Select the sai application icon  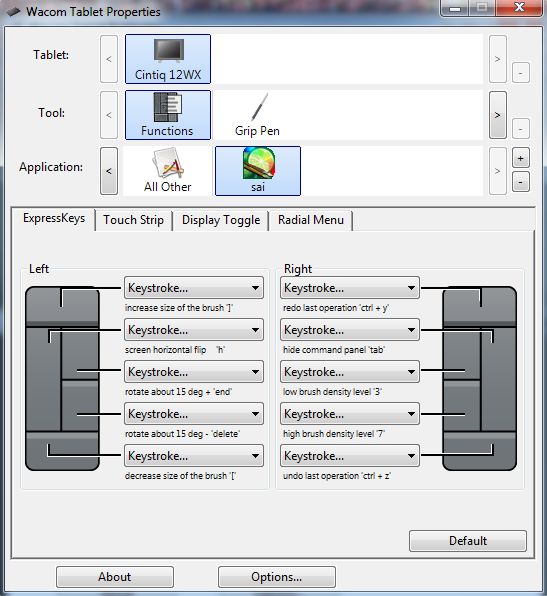point(258,171)
